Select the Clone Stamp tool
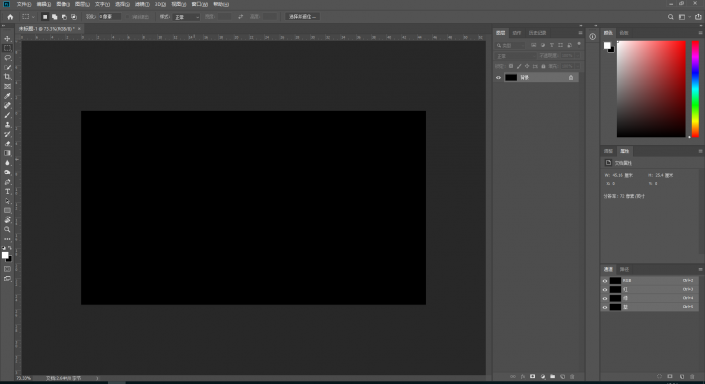Screen dimensions: 705x384 (7, 125)
